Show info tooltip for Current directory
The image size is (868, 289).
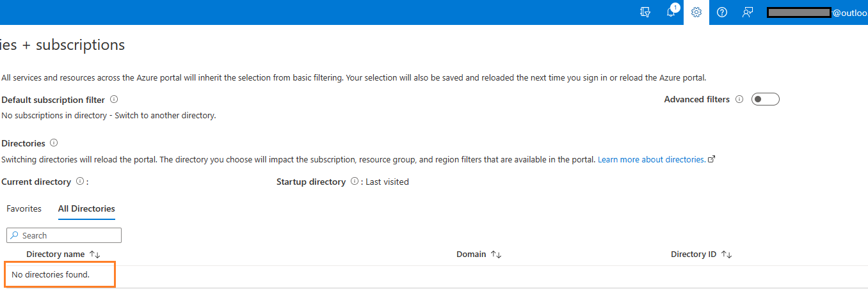[80, 182]
